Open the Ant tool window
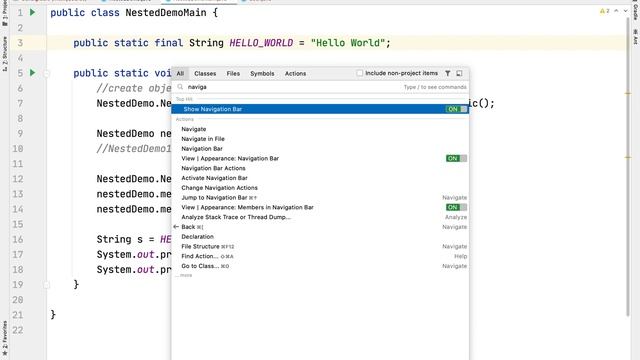Screen dimensions: 640x360 tap(636, 37)
